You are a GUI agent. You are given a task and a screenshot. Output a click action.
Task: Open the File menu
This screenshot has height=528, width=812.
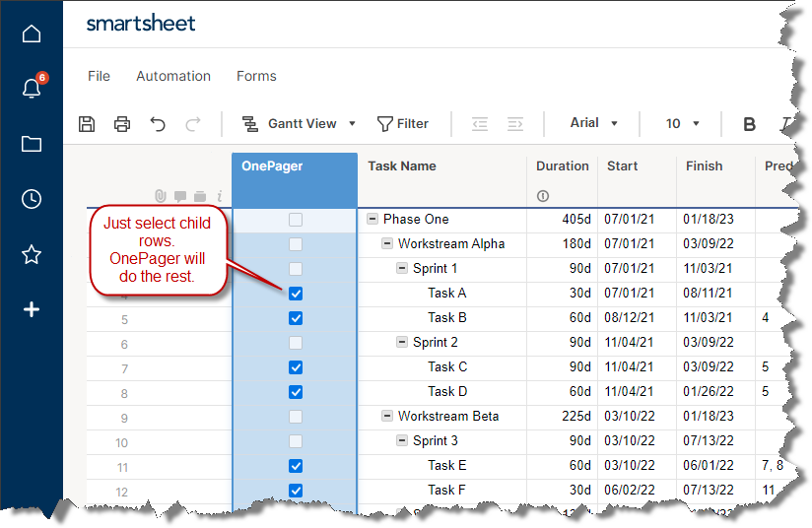coord(99,76)
